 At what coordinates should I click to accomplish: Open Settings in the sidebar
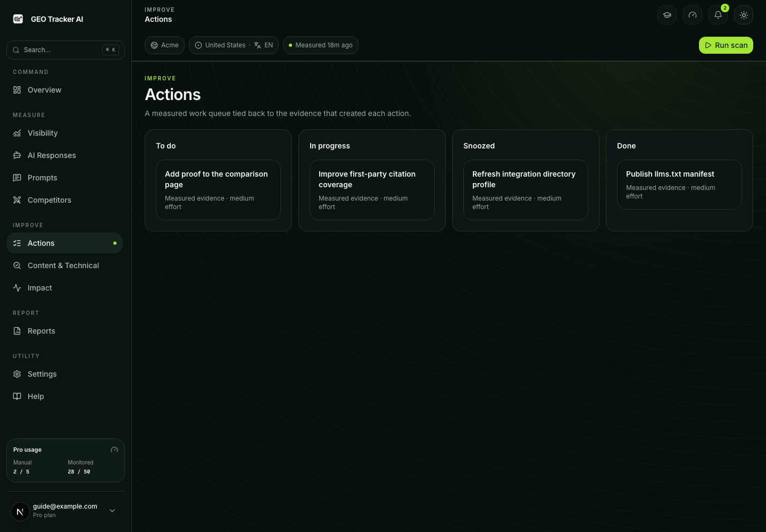point(64,374)
